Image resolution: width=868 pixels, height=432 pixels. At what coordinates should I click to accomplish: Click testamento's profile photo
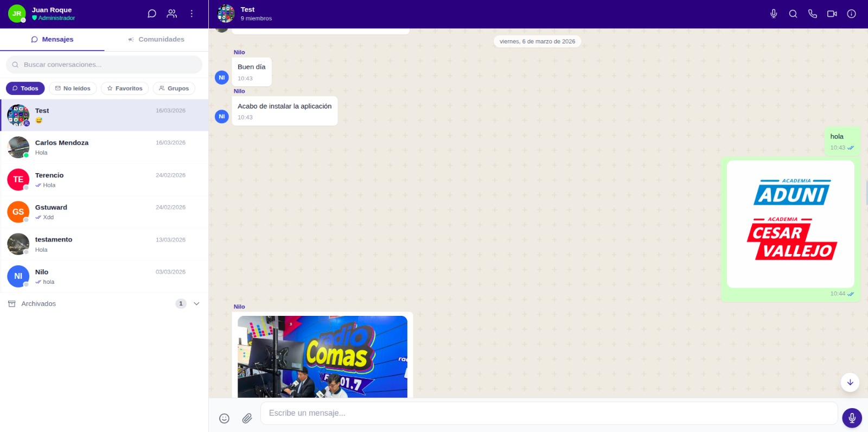18,244
